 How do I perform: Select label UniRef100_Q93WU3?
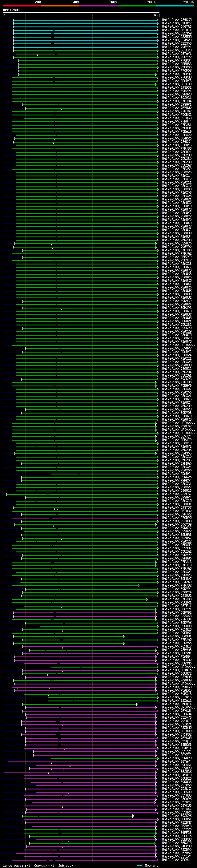(176, 521)
